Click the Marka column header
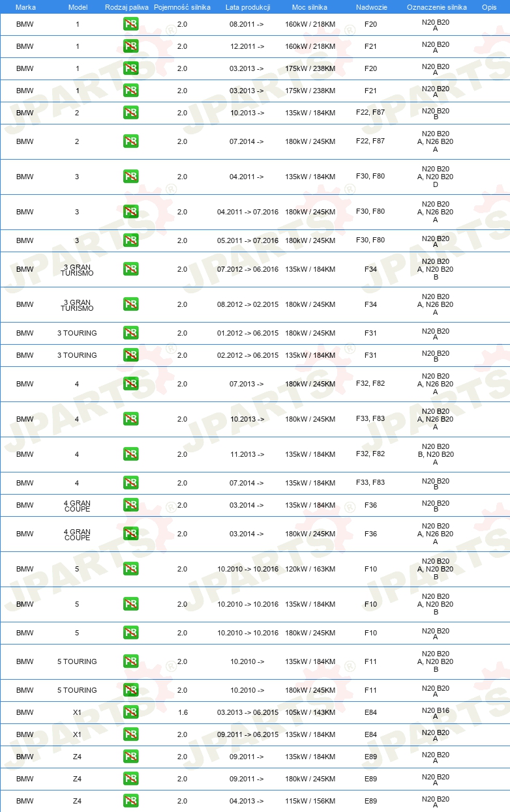 (25, 7)
